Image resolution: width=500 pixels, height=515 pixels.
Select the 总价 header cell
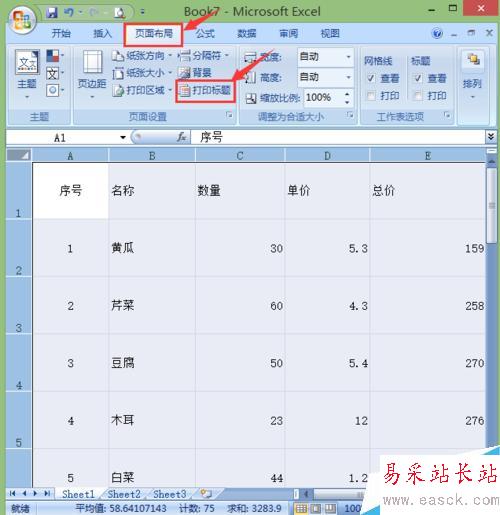click(428, 191)
